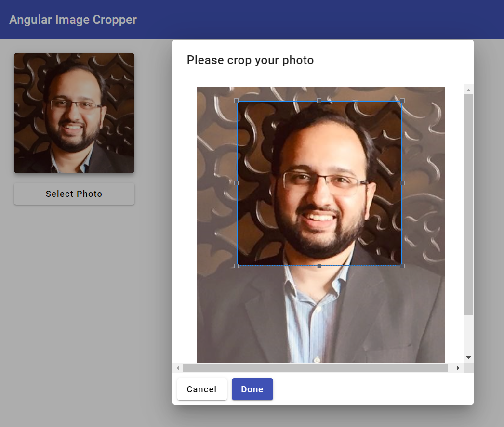This screenshot has height=427, width=504.
Task: Click the vertical scrollbar thumb
Action: tap(468, 205)
